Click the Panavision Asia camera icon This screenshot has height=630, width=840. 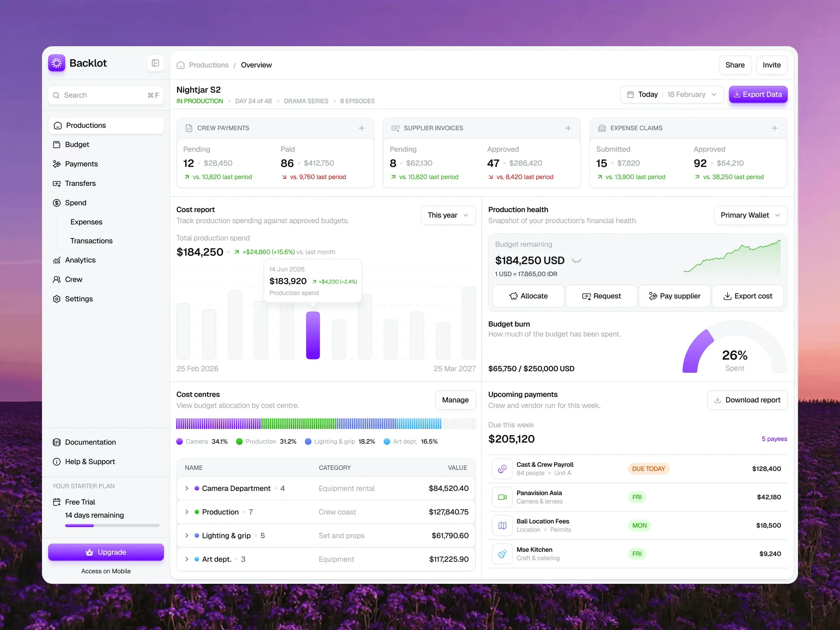pyautogui.click(x=502, y=497)
